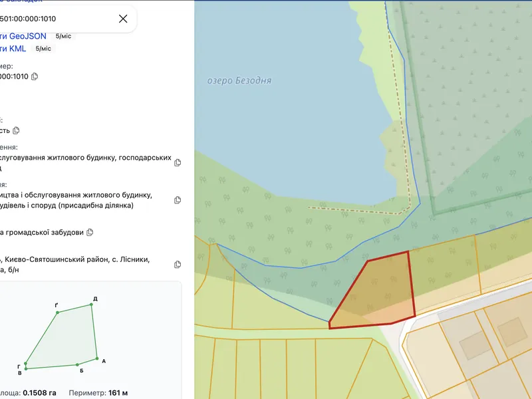Click the '5/міс' badge beside GeoJSON
Viewport: 532px width, 399px height.
(x=63, y=37)
